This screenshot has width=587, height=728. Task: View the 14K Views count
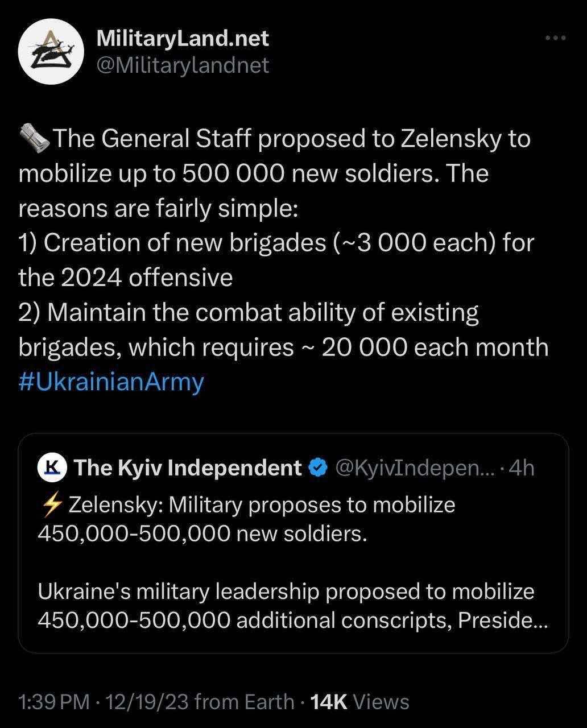point(360,702)
